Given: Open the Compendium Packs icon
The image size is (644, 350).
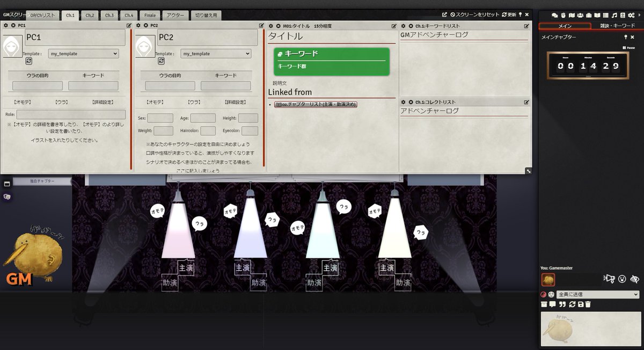Looking at the screenshot, I should (623, 15).
